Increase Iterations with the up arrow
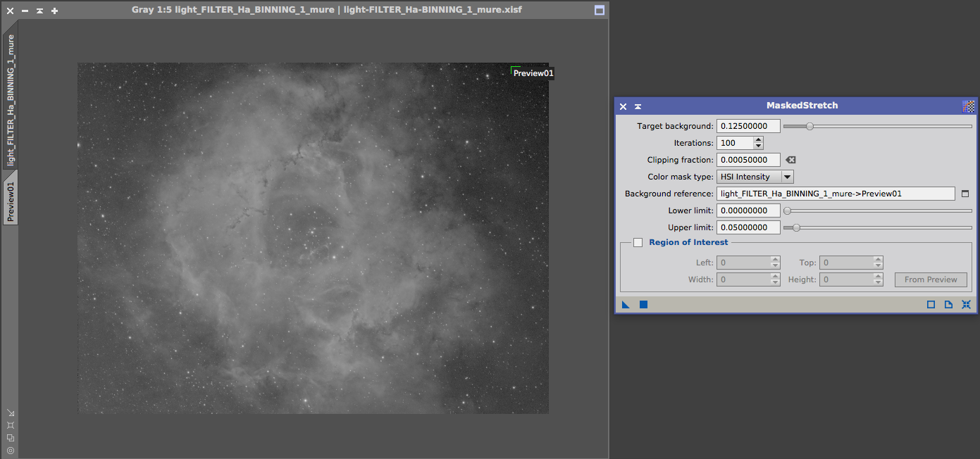 [758, 139]
